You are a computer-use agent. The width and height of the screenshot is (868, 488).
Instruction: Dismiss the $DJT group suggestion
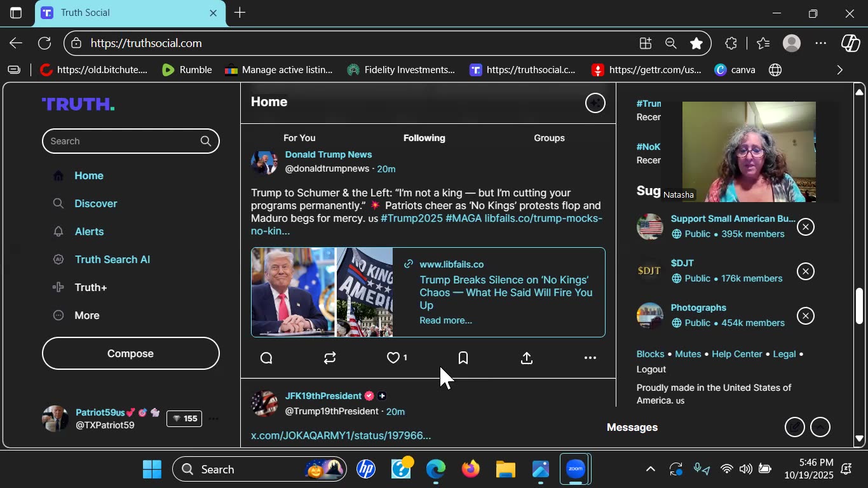point(806,272)
